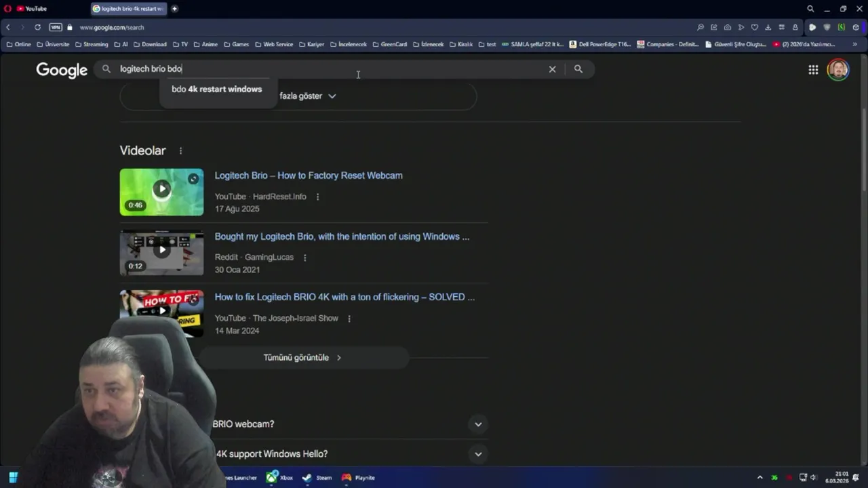Click the green dollar extension icon
The width and height of the screenshot is (868, 488).
point(842,27)
